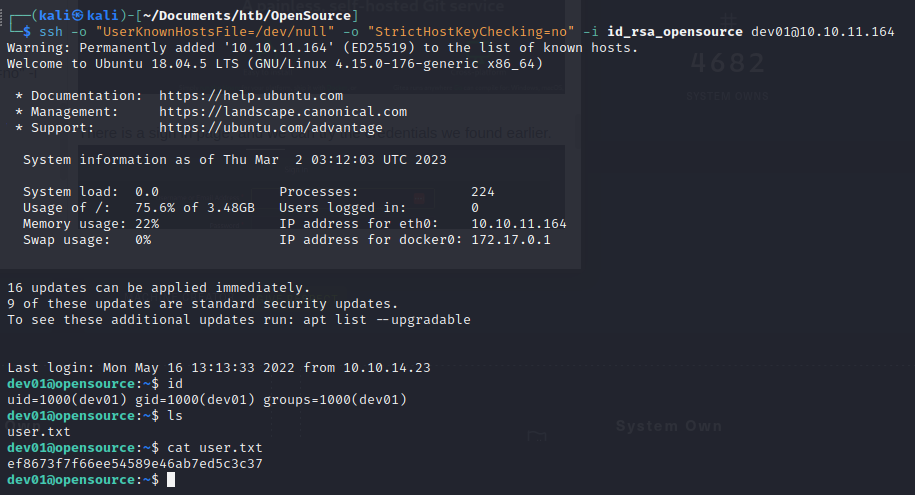The image size is (915, 495).
Task: Open the help.ubuntu.com documentation link
Action: click(x=251, y=96)
